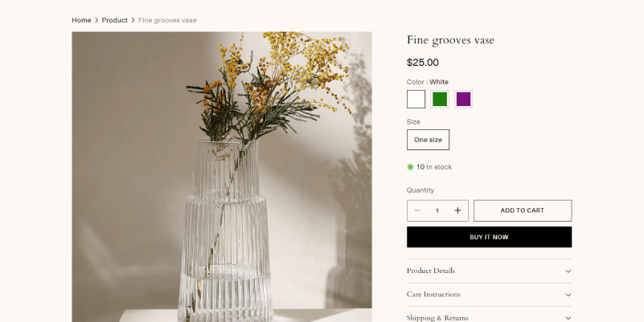Click the quantity number field
644x322 pixels.
pos(437,210)
